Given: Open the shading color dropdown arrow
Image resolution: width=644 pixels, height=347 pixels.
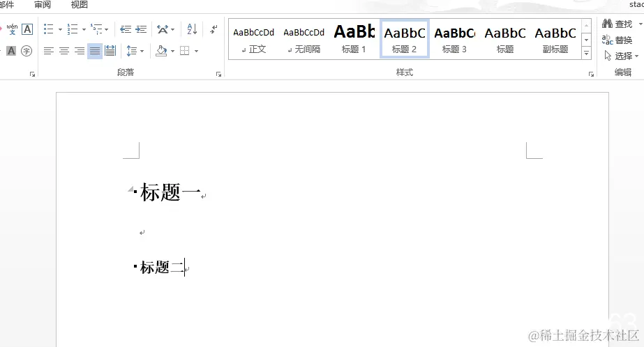Looking at the screenshot, I should (172, 52).
